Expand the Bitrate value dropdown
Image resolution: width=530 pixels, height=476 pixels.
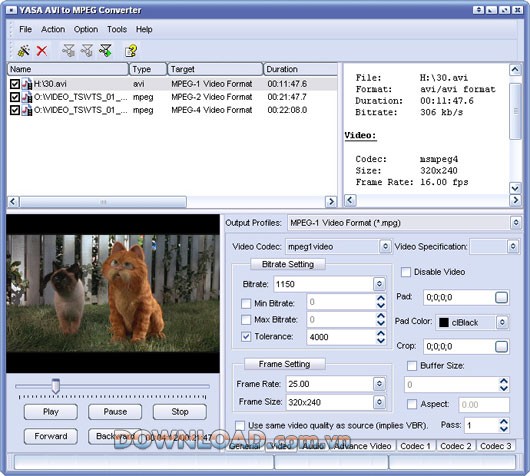(x=379, y=284)
